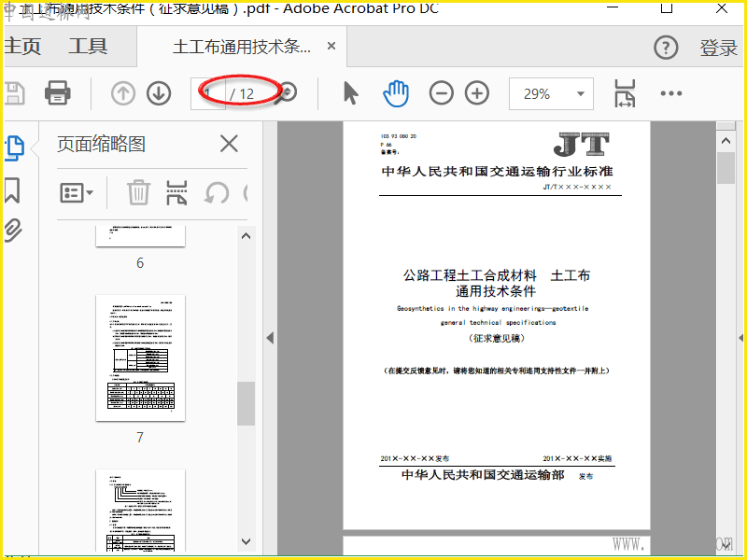Collapse the navigation pane left arrow
The height and width of the screenshot is (560, 747).
[x=270, y=338]
